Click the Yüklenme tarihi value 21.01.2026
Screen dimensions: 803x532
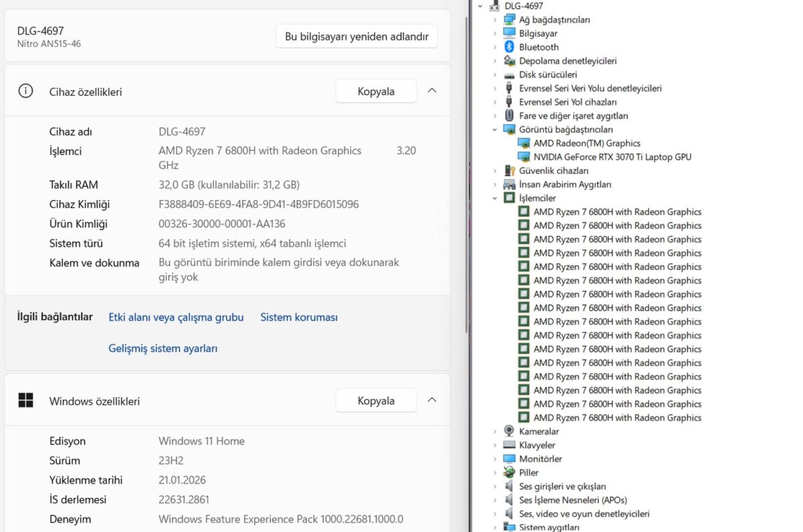[182, 480]
